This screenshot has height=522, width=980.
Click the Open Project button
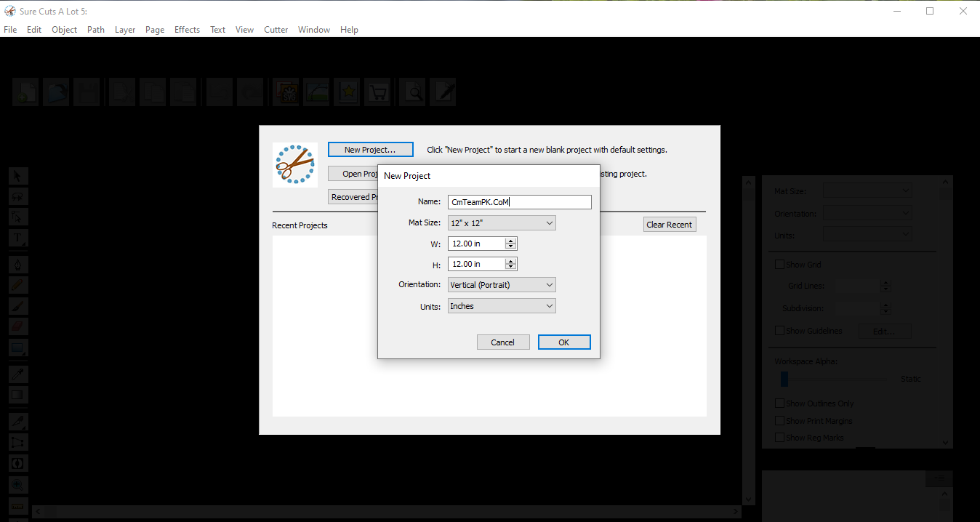point(353,174)
